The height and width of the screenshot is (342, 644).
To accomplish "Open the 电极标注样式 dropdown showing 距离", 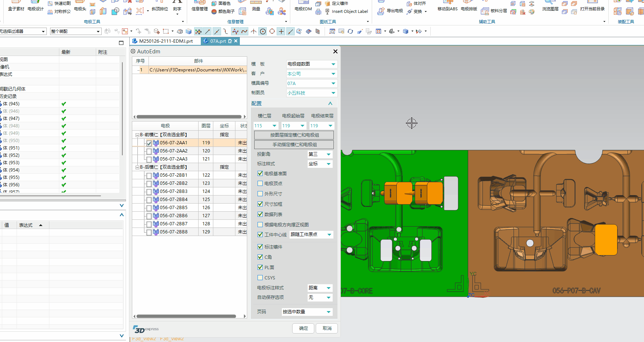I will 320,288.
